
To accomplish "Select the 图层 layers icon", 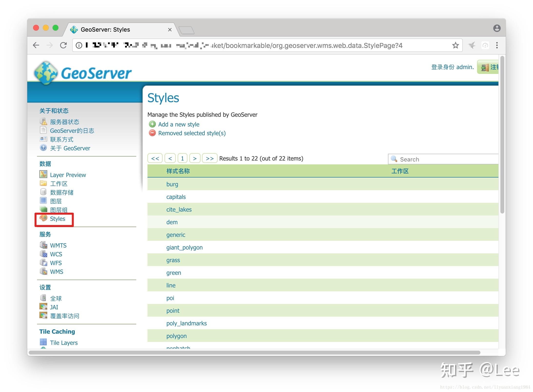I will pyautogui.click(x=43, y=201).
